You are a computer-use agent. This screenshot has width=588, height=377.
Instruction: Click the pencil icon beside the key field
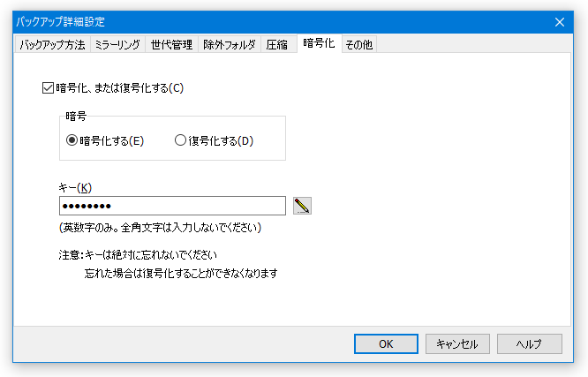point(302,206)
